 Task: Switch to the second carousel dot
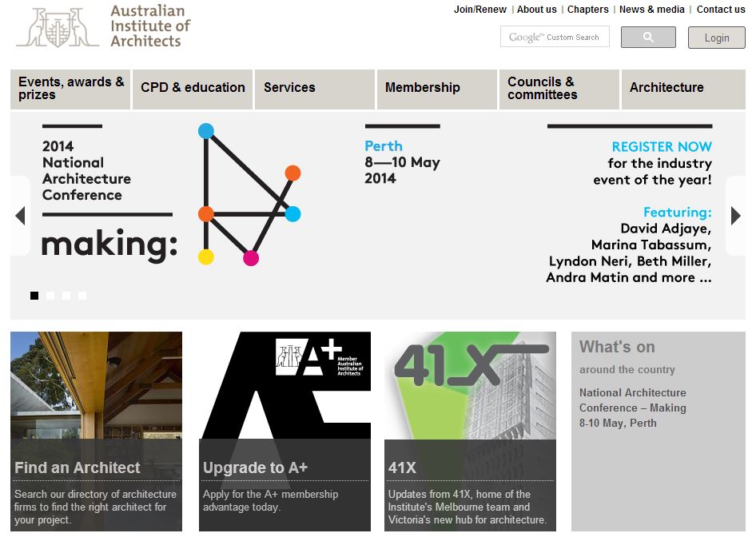pos(50,296)
